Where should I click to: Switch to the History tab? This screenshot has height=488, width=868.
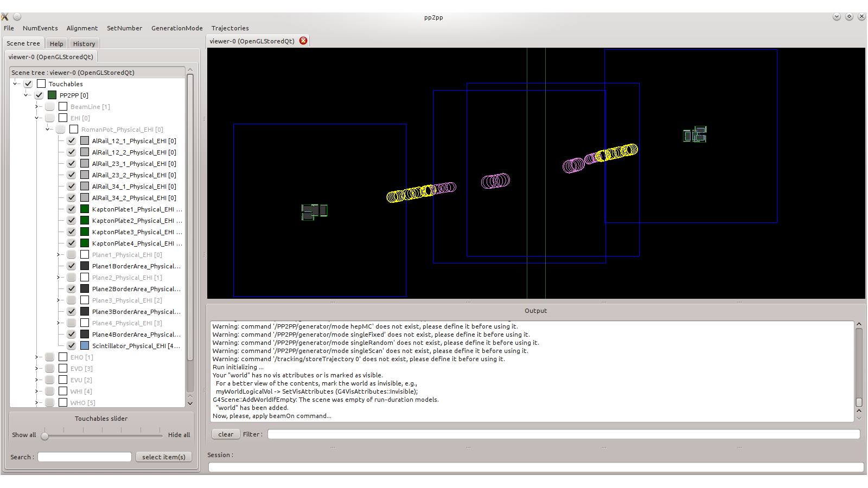click(x=84, y=44)
